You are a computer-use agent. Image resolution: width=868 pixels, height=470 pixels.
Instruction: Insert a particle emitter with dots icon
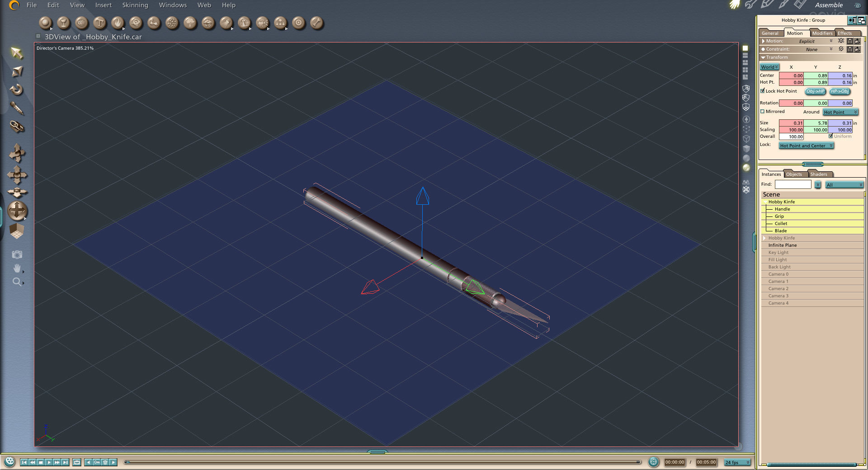(172, 23)
